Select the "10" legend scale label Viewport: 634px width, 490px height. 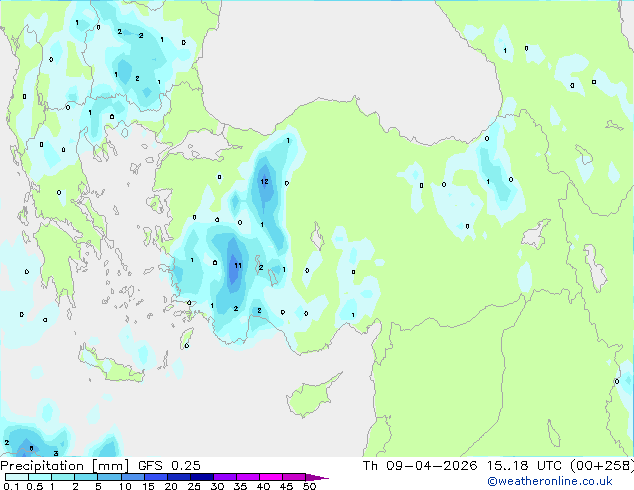125,486
